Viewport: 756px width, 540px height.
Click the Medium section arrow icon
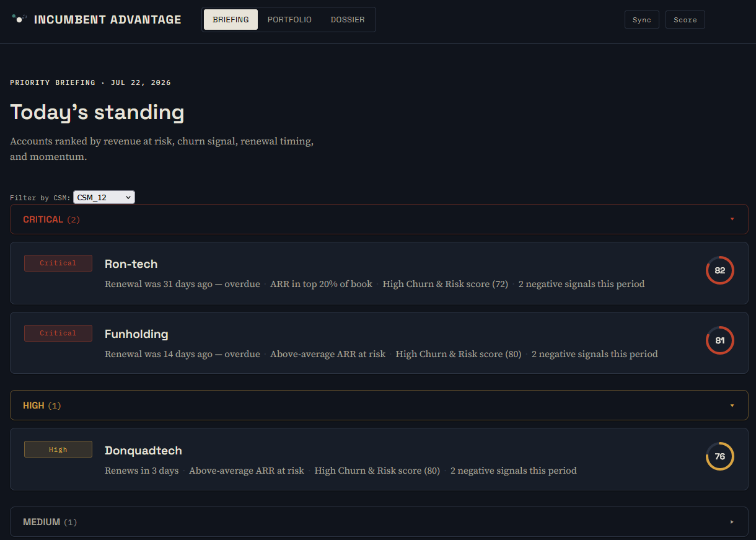click(x=732, y=522)
